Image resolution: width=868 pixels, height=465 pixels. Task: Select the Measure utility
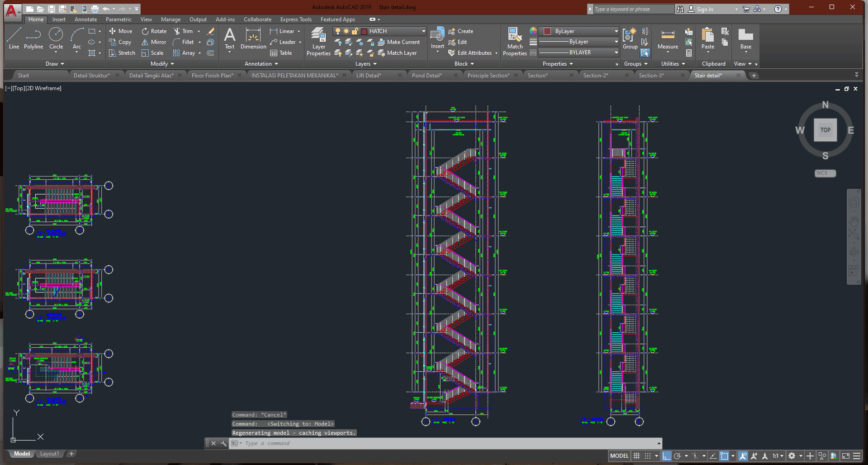click(668, 39)
